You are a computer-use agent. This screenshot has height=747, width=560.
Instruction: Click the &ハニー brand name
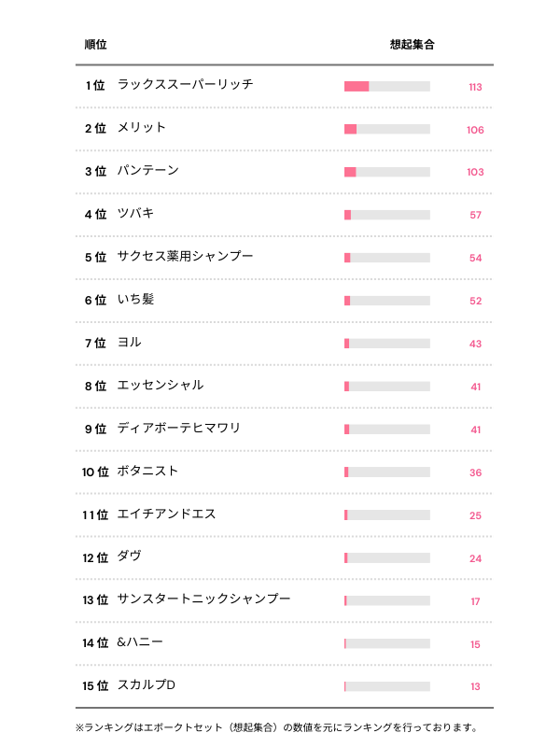pos(141,643)
